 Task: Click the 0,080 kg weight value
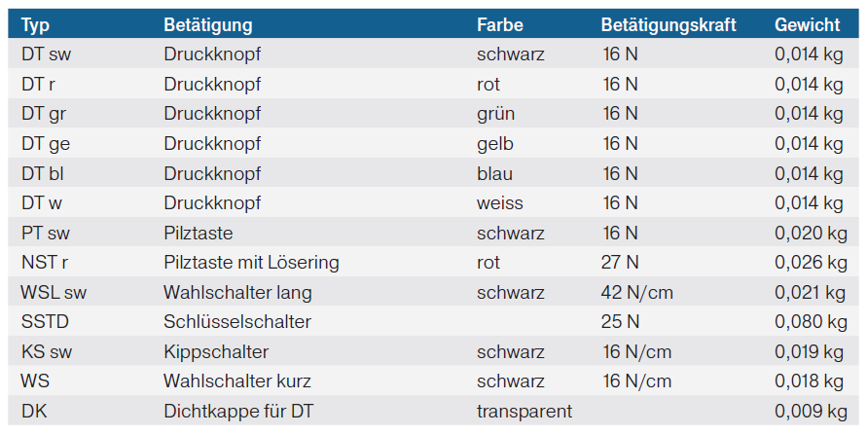tap(811, 322)
